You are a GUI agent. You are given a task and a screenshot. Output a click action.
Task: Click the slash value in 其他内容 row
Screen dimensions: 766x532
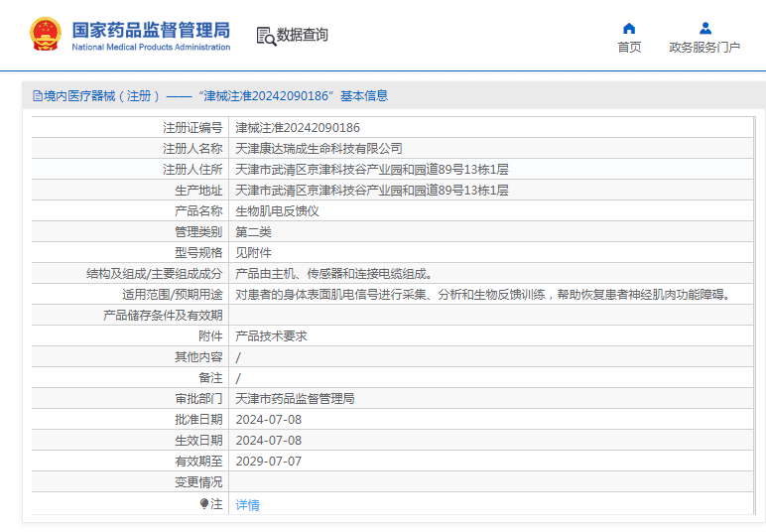[238, 357]
